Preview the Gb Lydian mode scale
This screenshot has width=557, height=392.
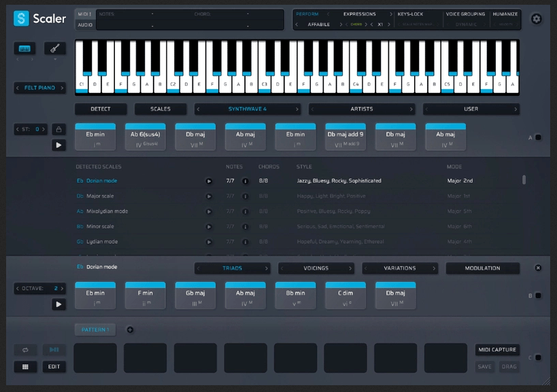(209, 242)
